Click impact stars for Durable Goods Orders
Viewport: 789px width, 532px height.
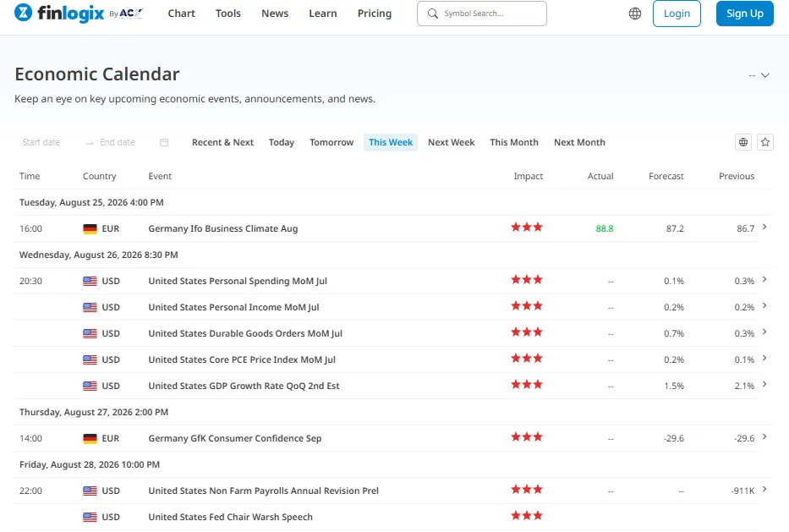click(527, 332)
